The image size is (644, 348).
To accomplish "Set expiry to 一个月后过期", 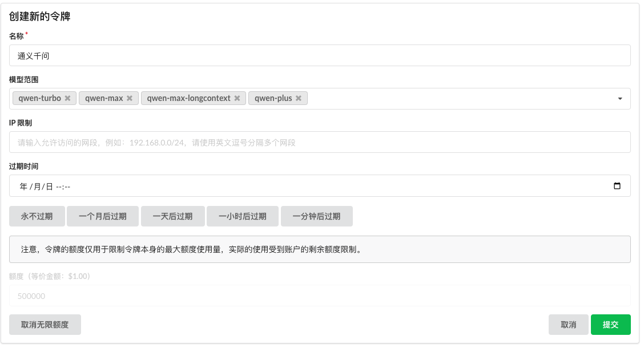I will point(103,216).
